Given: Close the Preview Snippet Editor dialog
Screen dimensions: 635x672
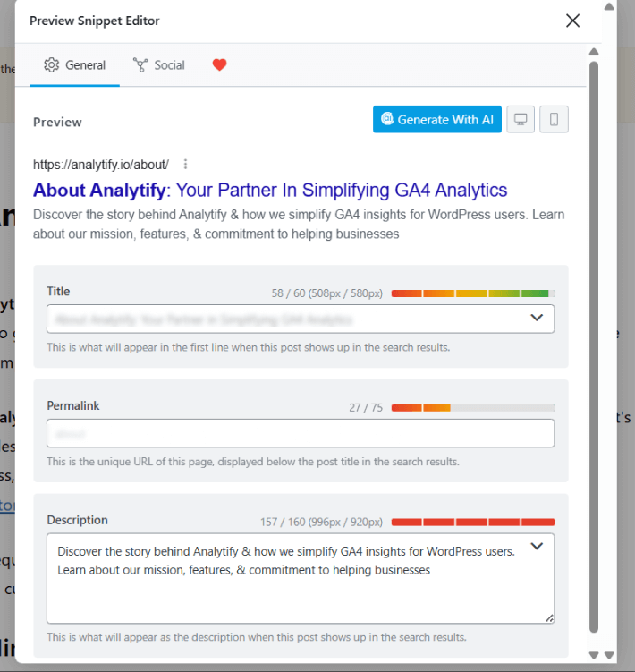Looking at the screenshot, I should 572,21.
